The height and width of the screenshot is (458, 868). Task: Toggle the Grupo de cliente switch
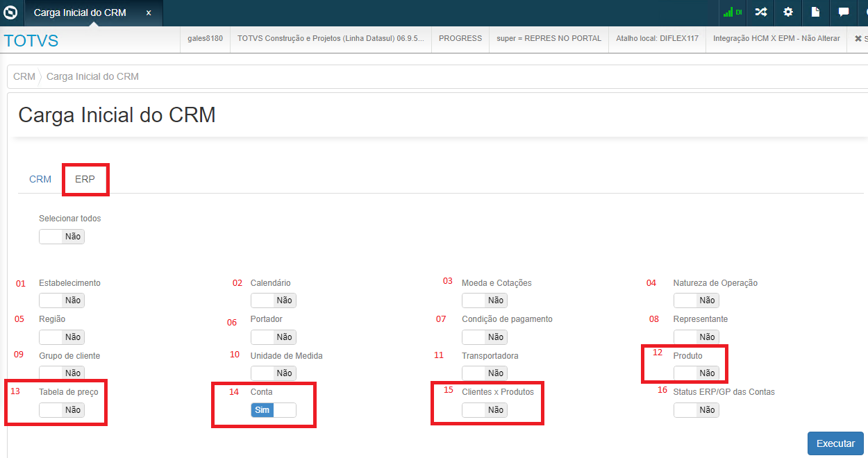click(x=62, y=373)
